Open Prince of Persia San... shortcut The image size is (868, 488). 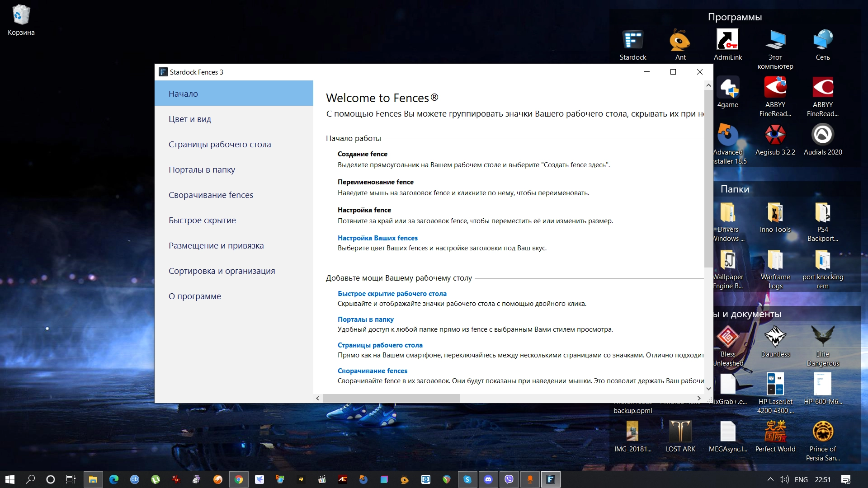click(823, 441)
